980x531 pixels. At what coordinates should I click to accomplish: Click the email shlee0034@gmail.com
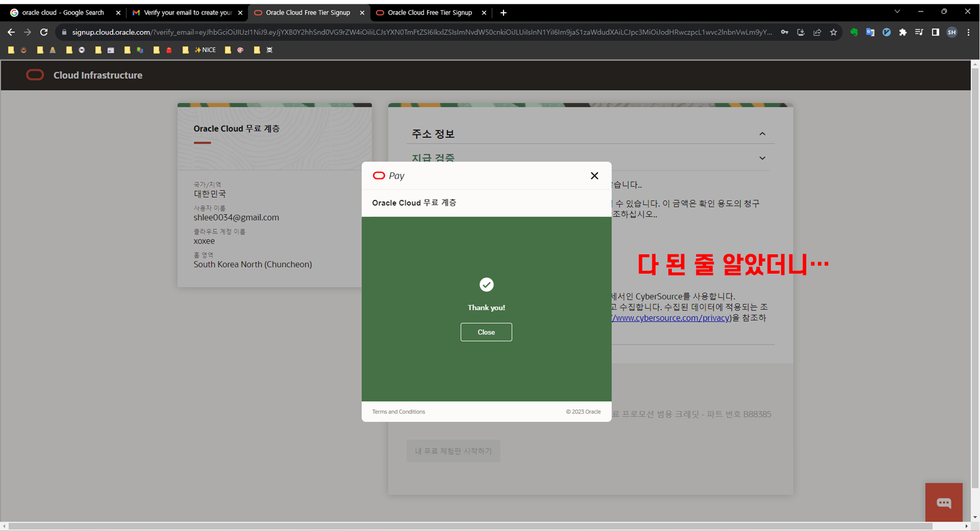pyautogui.click(x=236, y=218)
